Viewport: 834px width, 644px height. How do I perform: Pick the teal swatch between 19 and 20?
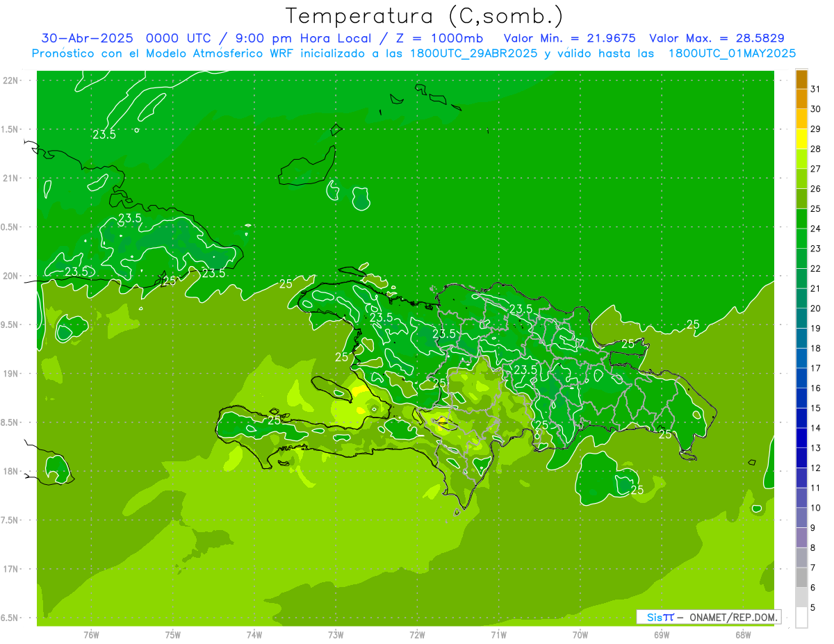[x=801, y=318]
